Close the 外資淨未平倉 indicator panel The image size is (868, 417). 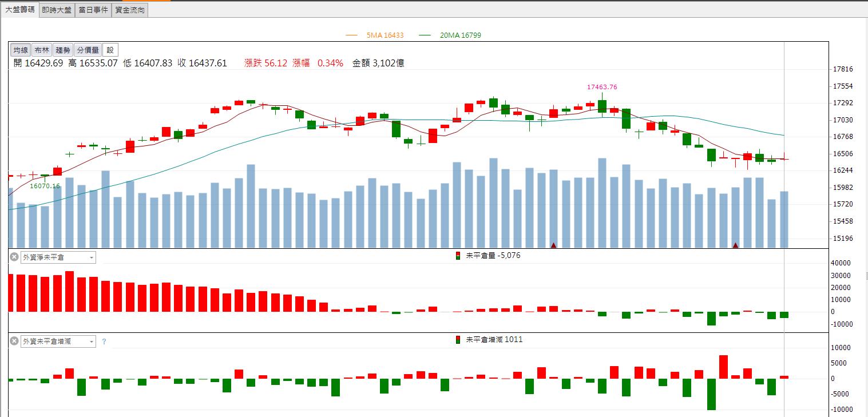(x=14, y=257)
